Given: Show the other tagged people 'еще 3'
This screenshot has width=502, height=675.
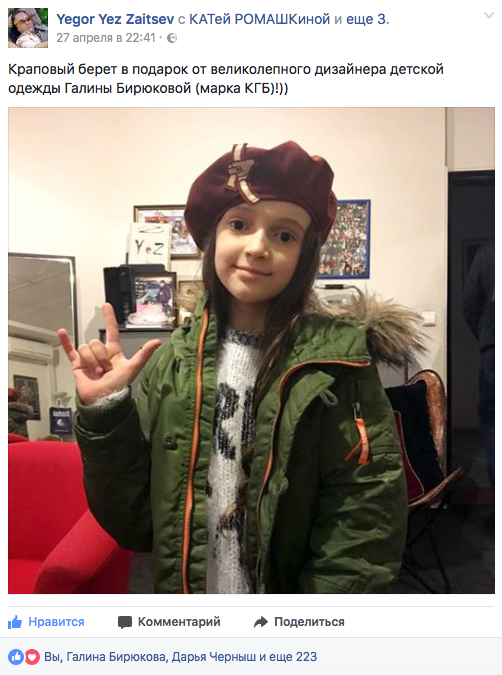Looking at the screenshot, I should [x=367, y=19].
